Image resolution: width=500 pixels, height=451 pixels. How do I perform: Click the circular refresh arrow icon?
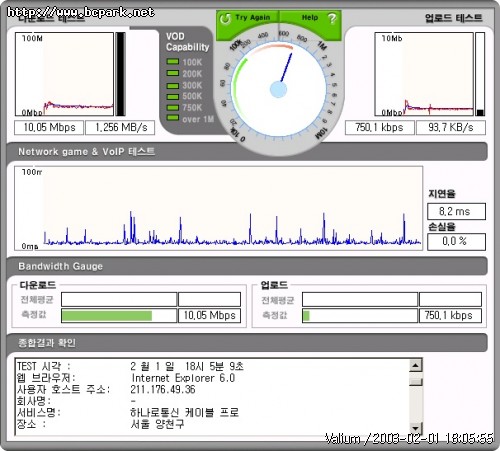point(225,18)
